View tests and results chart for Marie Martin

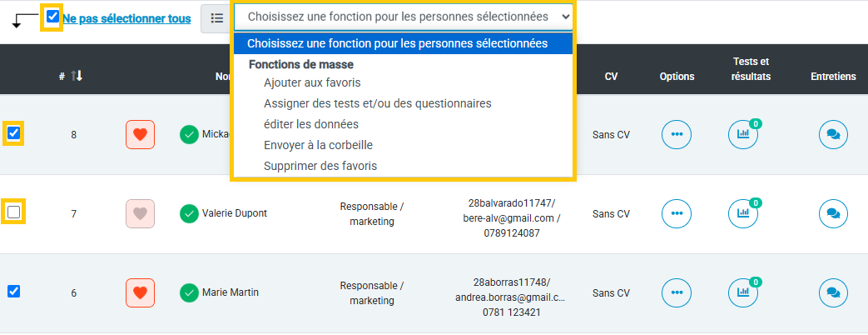tap(742, 292)
